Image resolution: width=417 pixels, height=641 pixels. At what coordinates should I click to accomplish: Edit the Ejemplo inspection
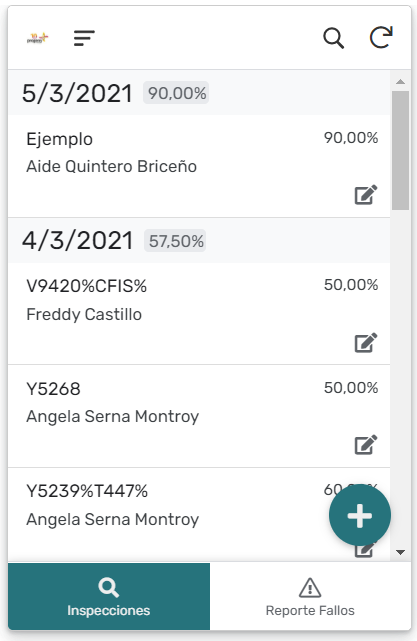click(x=365, y=195)
